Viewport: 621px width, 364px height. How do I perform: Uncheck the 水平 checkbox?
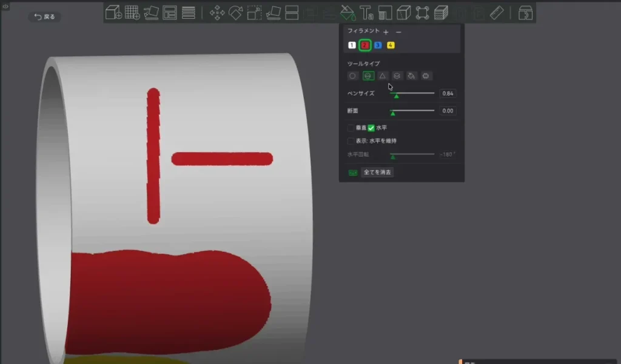click(x=371, y=128)
